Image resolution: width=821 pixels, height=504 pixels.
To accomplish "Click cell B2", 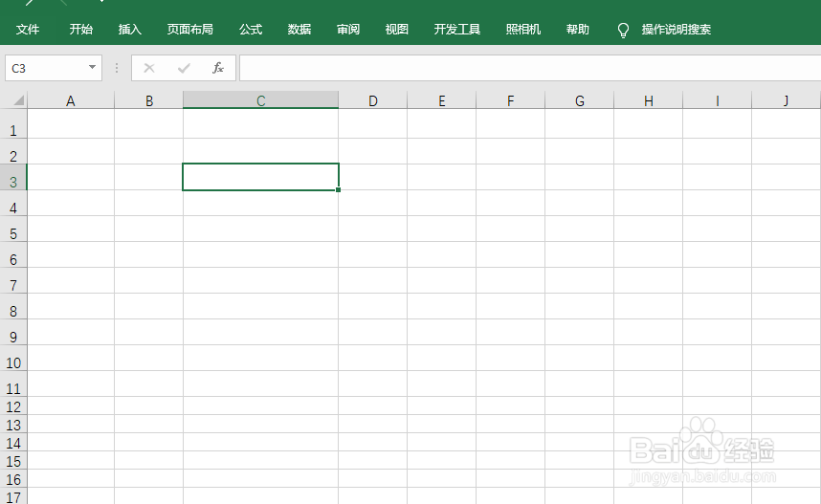I will [149, 152].
